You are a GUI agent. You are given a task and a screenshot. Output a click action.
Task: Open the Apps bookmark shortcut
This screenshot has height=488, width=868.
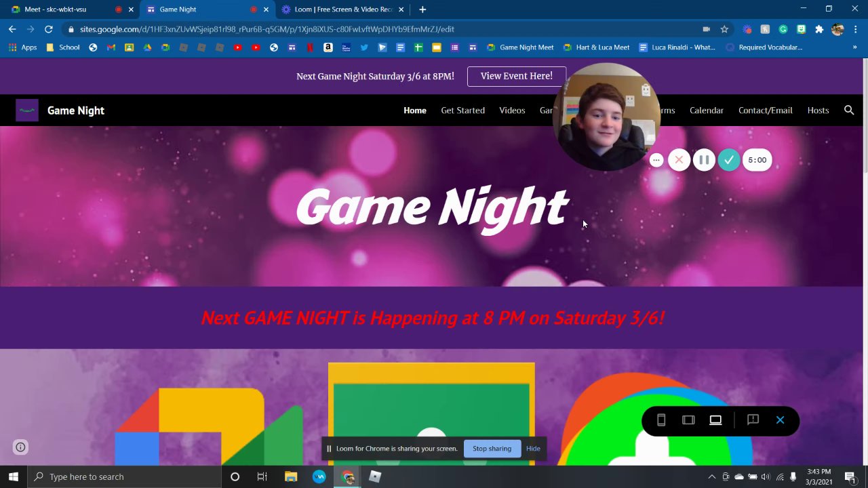pyautogui.click(x=22, y=47)
